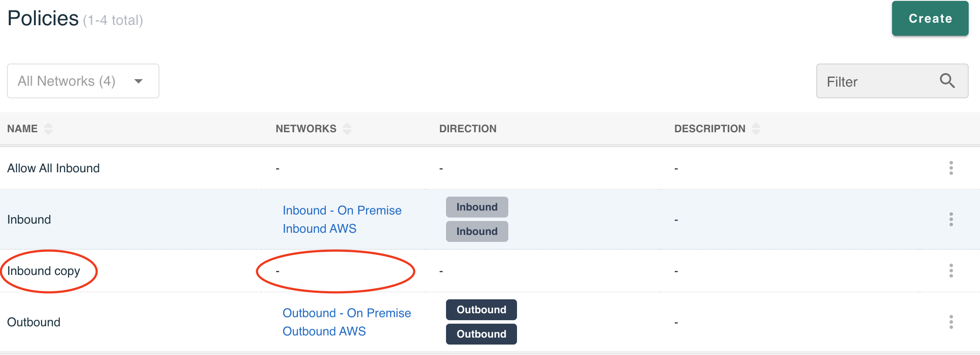
Task: Open the three-dot menu for Inbound policy
Action: click(951, 219)
